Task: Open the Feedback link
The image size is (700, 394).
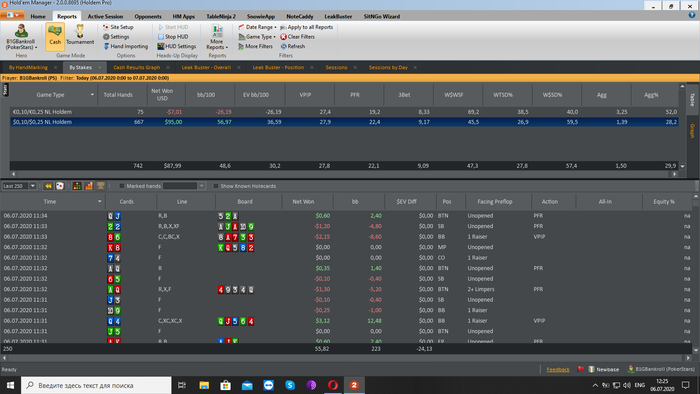Action: pos(558,369)
